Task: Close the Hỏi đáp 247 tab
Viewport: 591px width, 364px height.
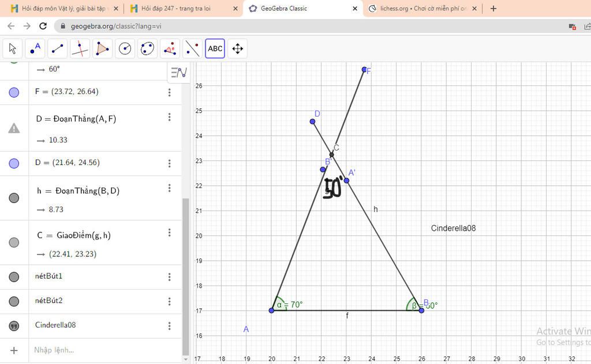Action: click(x=235, y=8)
